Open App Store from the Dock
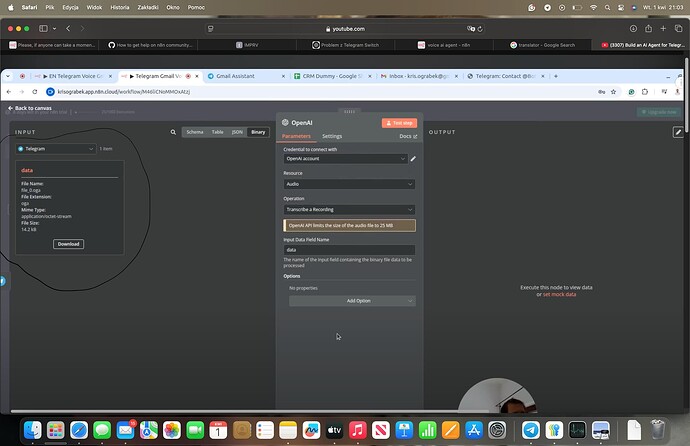The height and width of the screenshot is (446, 690). point(473,430)
